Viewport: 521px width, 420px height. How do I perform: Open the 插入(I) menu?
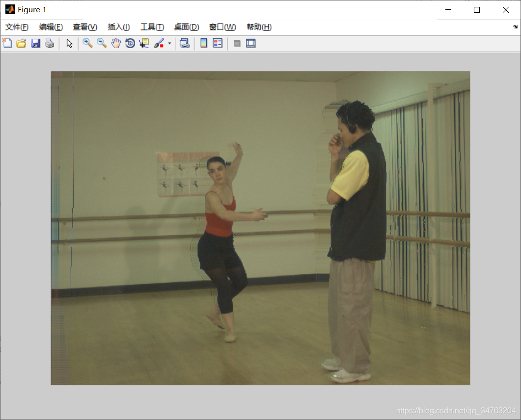[119, 27]
